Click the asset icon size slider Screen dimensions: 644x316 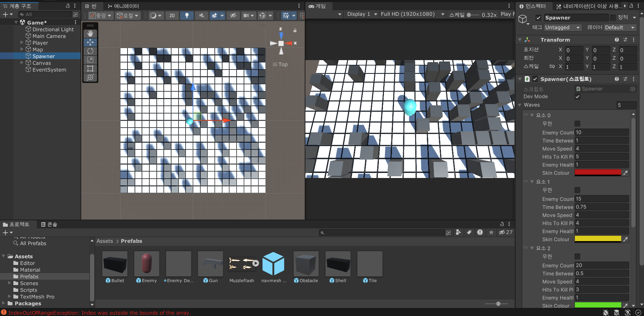(x=497, y=304)
